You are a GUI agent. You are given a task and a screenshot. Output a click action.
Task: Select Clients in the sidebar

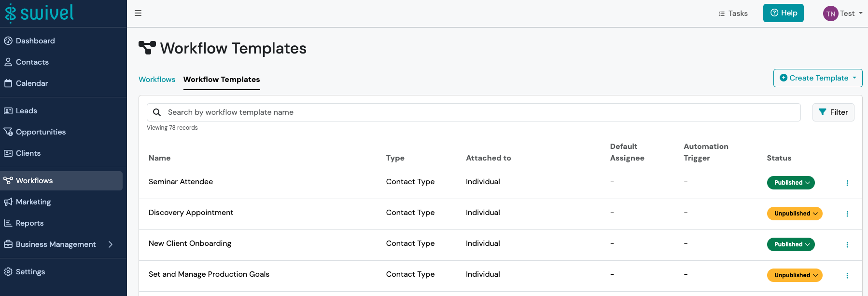pyautogui.click(x=28, y=153)
